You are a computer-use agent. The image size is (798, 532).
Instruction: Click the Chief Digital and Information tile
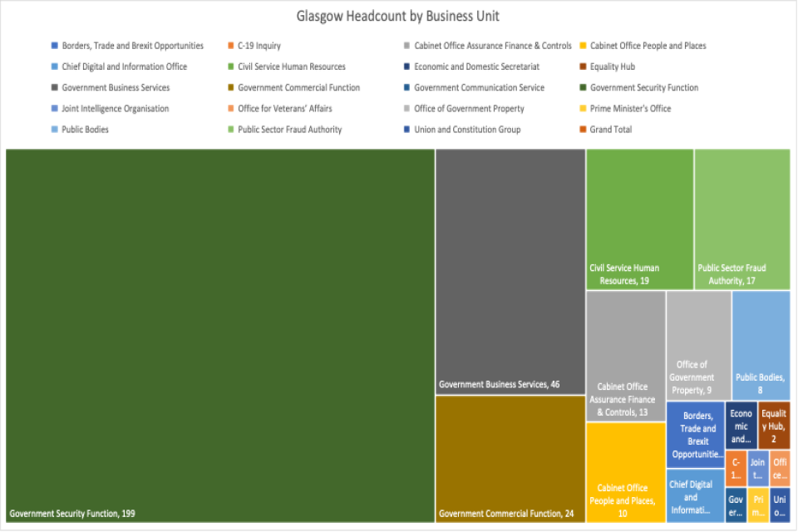click(x=695, y=495)
